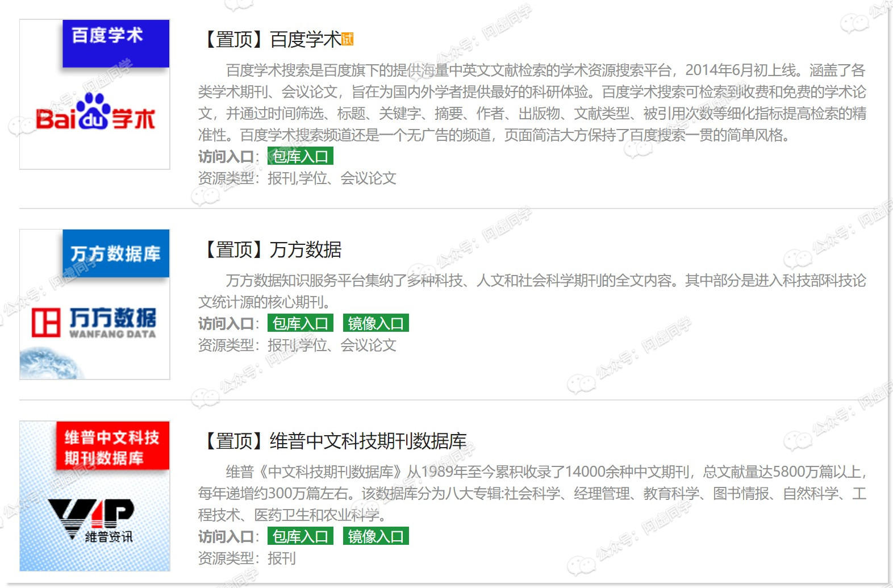Image resolution: width=893 pixels, height=588 pixels.
Task: Click the orange 试 badge beside 百度学术
Action: pyautogui.click(x=348, y=39)
